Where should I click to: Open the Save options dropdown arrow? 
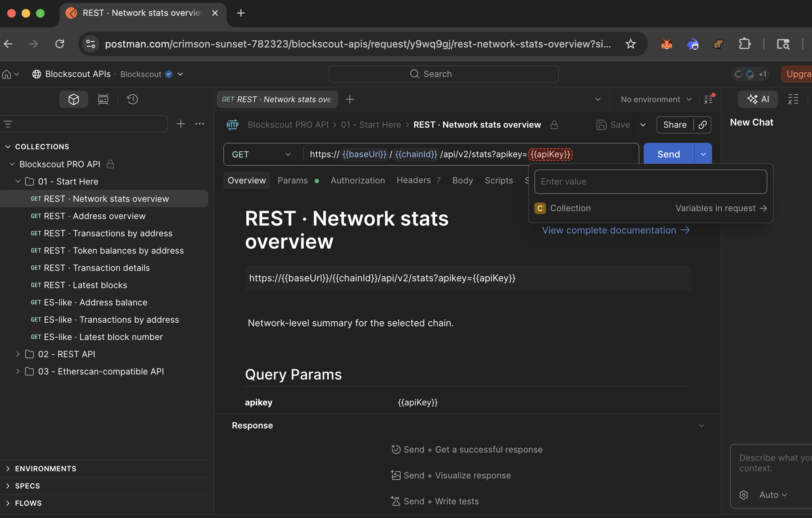pyautogui.click(x=643, y=125)
